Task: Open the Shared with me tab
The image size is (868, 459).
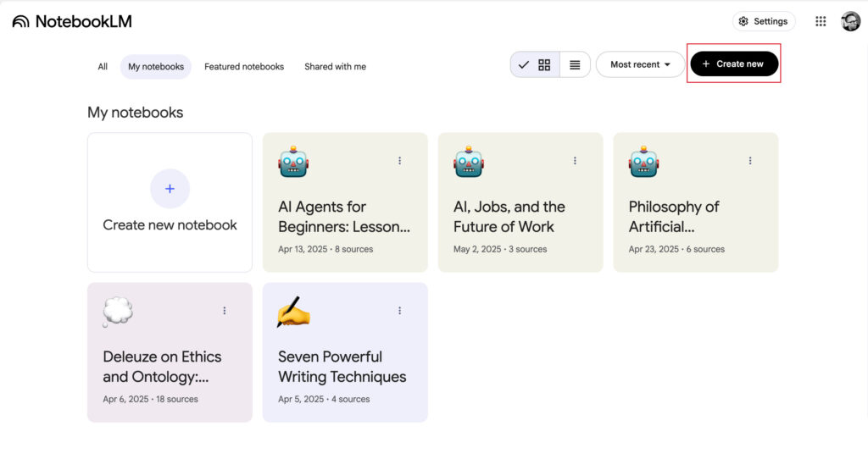Action: (x=335, y=67)
